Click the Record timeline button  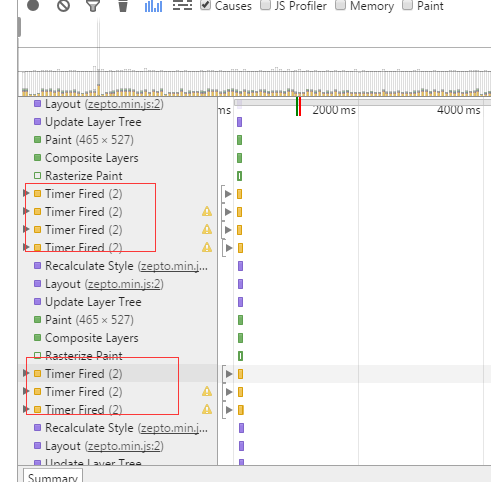(33, 5)
